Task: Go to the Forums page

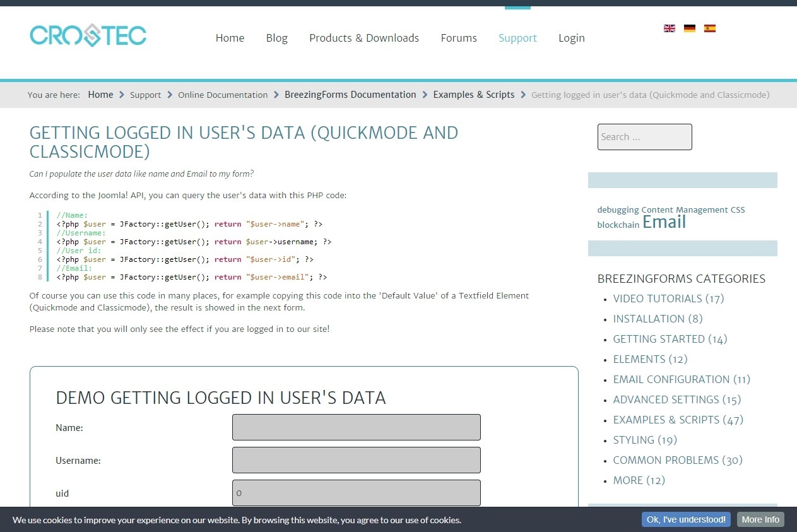Action: tap(459, 38)
